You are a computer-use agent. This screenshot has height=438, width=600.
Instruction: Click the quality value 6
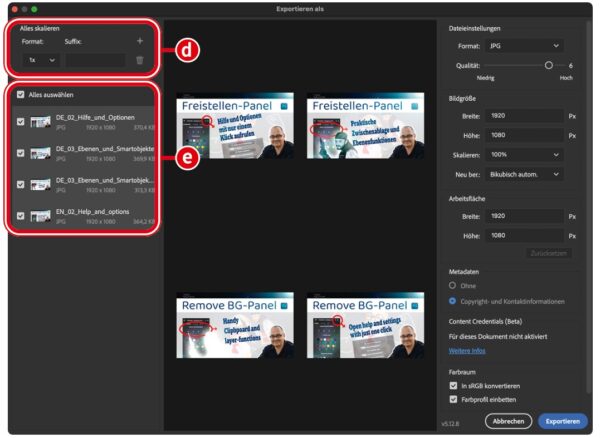pyautogui.click(x=571, y=66)
